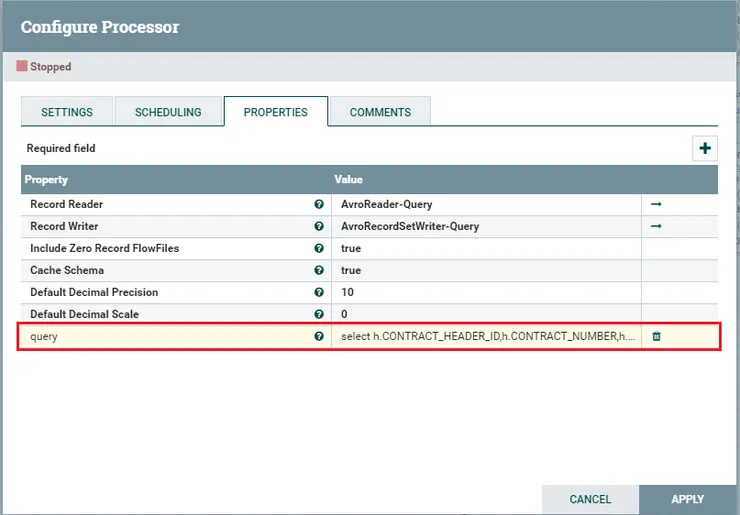
Task: Click the Configure Processor title
Action: click(100, 27)
